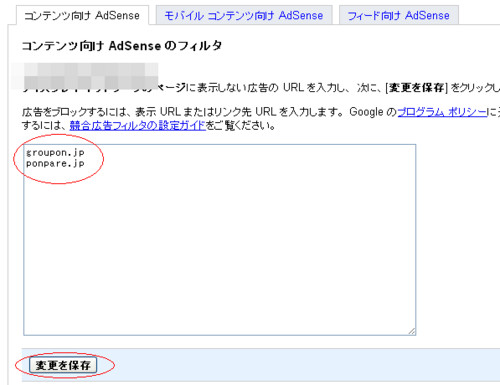
Task: Click inside the URL filter text area
Action: tap(220, 240)
